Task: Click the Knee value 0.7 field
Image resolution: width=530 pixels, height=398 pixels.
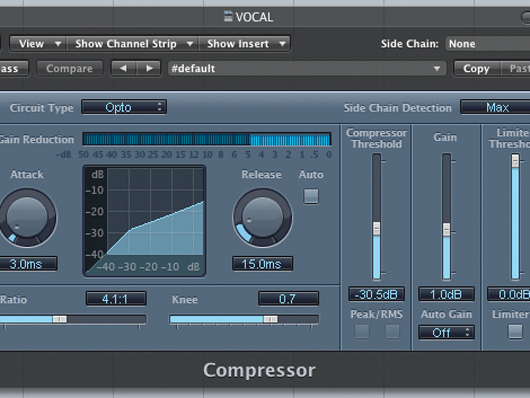Action: pos(288,299)
